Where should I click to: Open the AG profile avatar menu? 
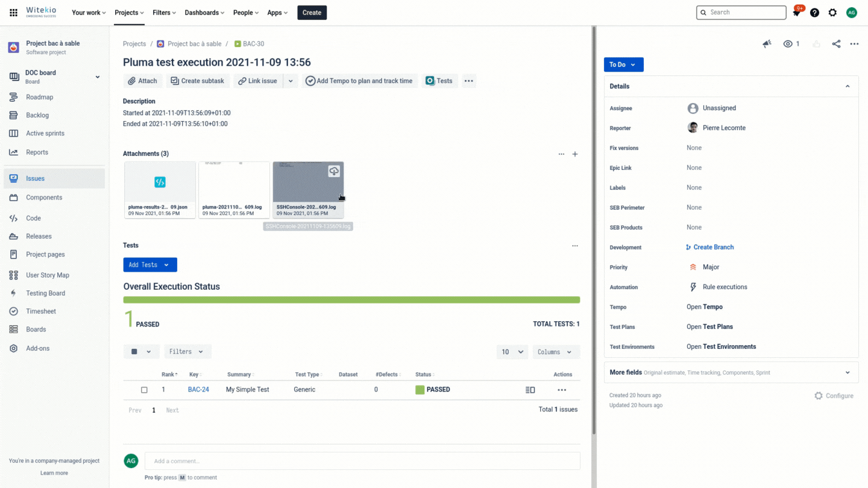[851, 13]
